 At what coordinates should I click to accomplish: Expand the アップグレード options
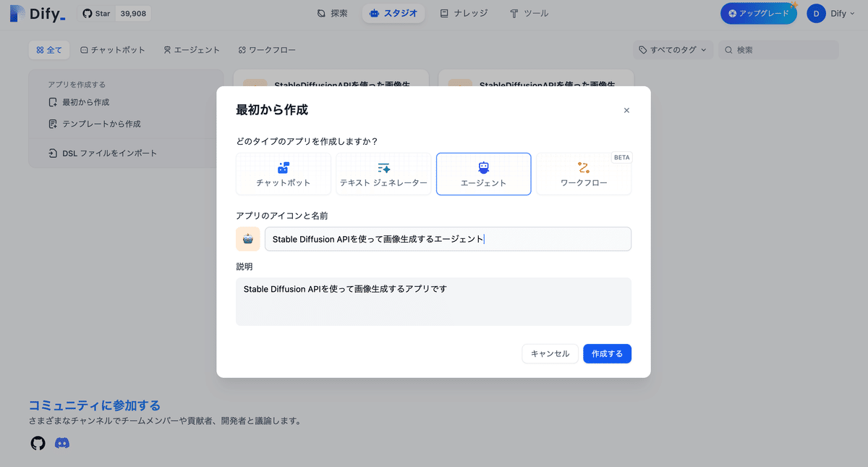758,13
